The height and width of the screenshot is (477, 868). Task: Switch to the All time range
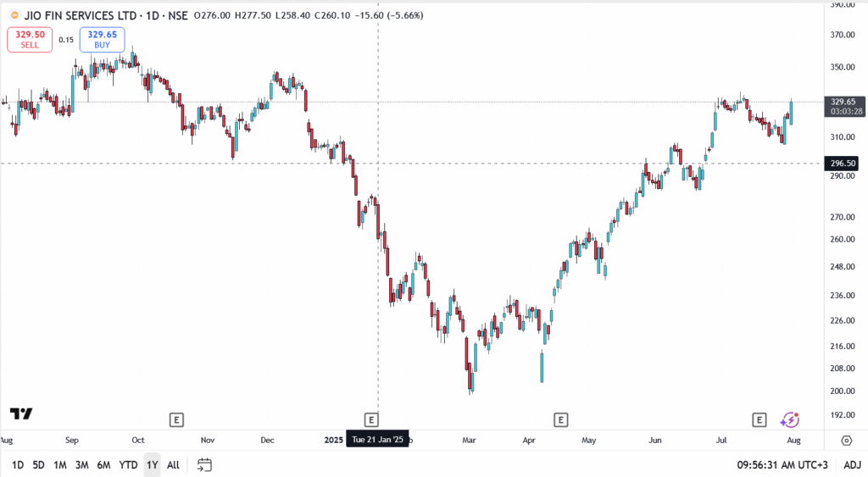(173, 464)
